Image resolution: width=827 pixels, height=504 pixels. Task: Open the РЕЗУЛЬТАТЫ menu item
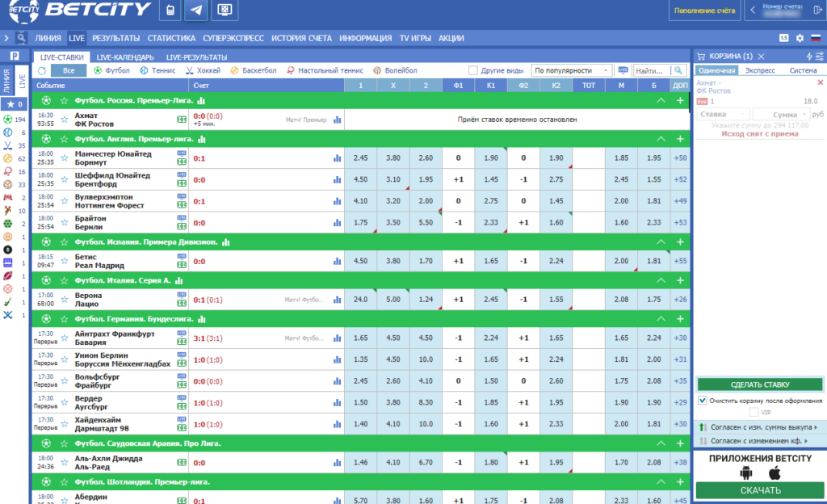point(115,38)
